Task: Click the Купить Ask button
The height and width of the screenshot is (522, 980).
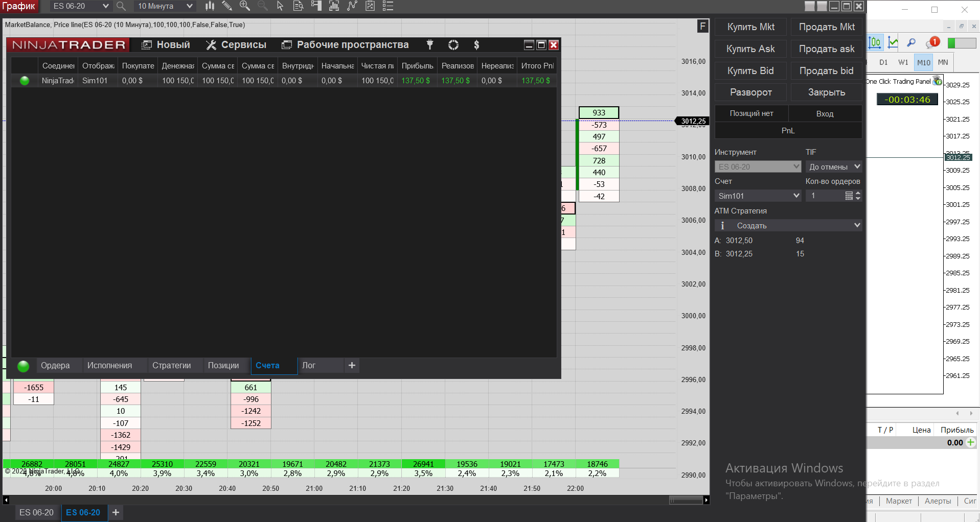Action: [x=751, y=49]
